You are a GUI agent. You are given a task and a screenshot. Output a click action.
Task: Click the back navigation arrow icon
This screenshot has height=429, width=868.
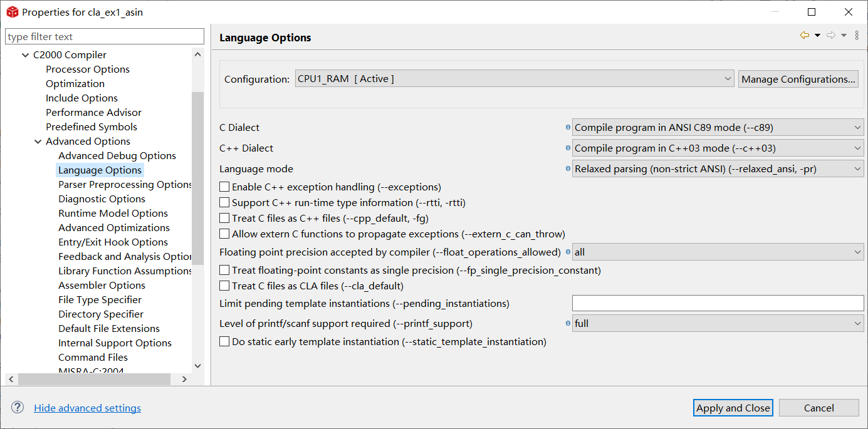pos(805,36)
